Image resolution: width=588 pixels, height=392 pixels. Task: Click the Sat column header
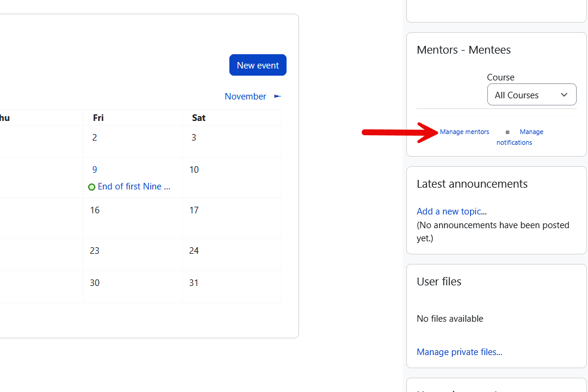pos(199,118)
